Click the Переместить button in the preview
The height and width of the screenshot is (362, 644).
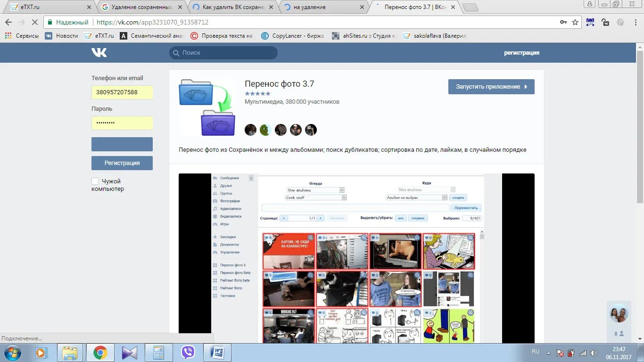(466, 208)
